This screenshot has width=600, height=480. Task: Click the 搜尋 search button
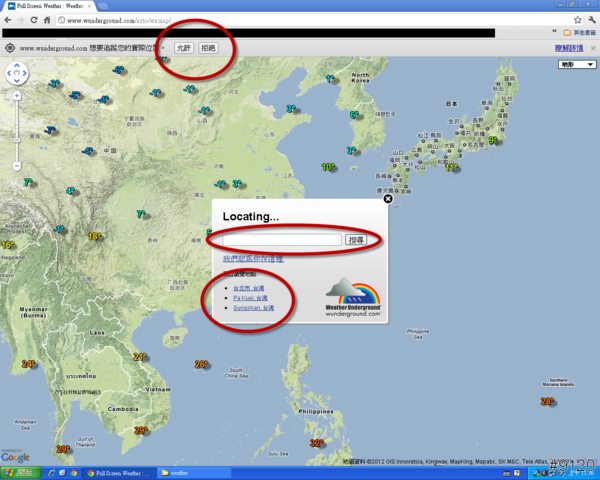356,240
